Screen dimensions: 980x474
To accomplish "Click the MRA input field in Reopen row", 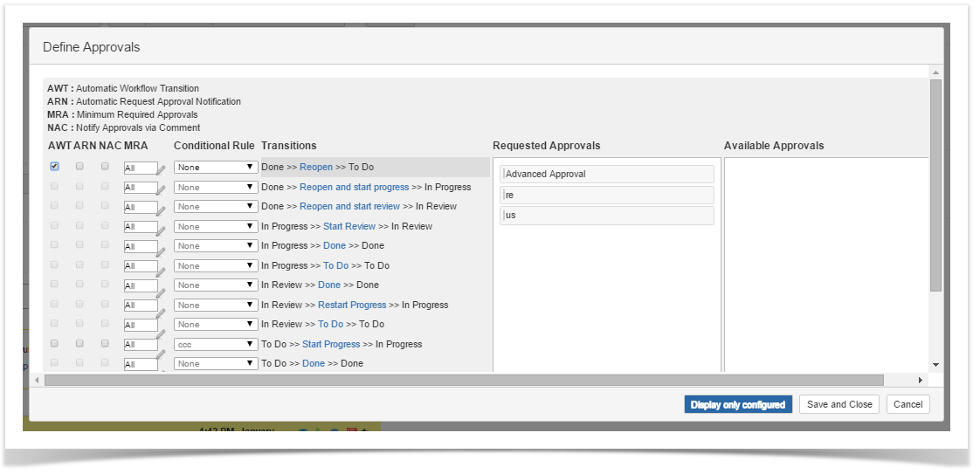I will pyautogui.click(x=139, y=168).
